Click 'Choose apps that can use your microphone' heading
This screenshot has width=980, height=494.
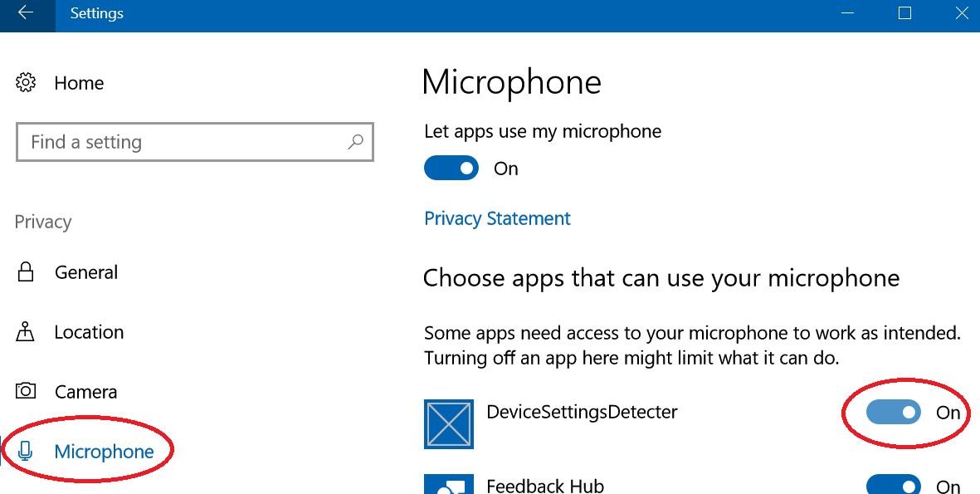point(661,278)
